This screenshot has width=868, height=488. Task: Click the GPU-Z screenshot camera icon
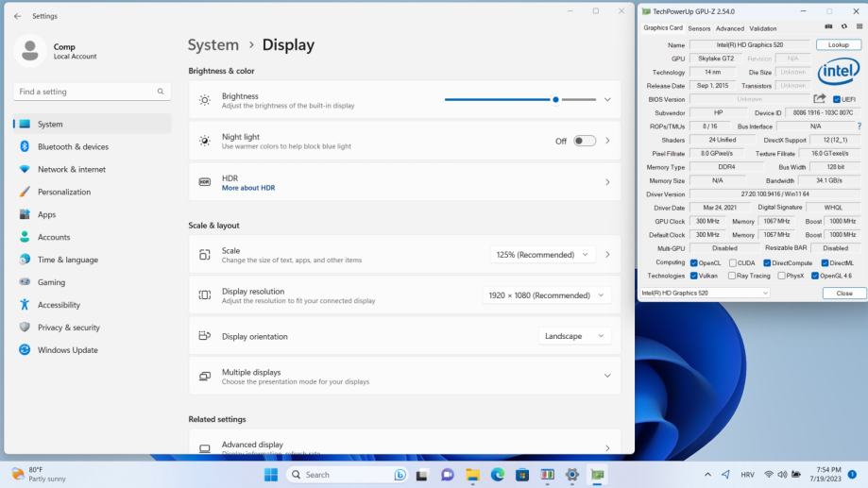(829, 27)
